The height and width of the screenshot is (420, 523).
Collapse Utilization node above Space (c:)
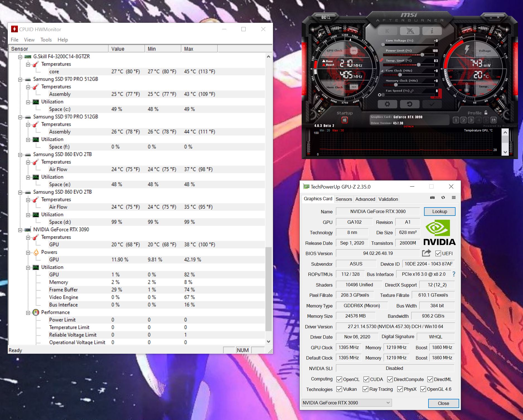pos(28,102)
